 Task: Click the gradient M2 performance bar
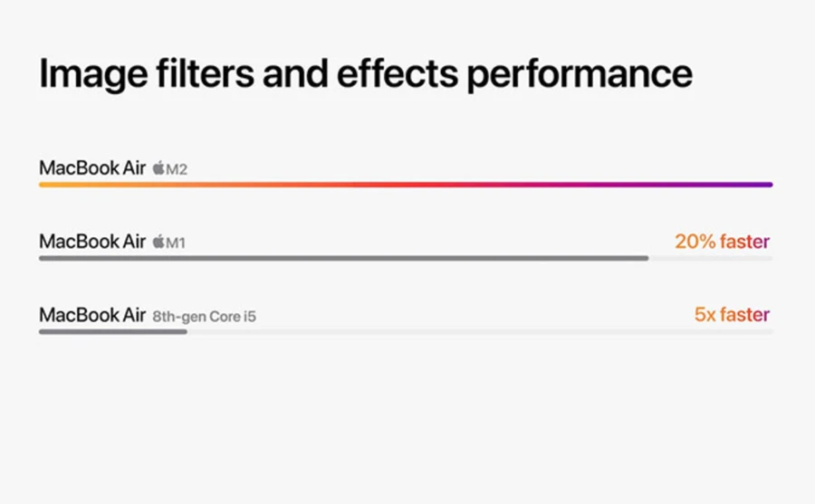[406, 185]
